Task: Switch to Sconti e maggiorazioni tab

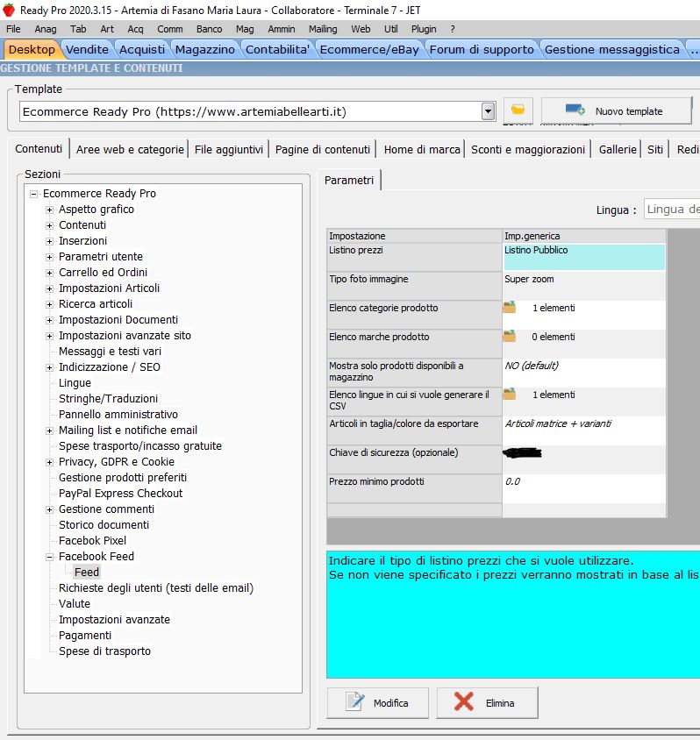Action: [x=528, y=150]
